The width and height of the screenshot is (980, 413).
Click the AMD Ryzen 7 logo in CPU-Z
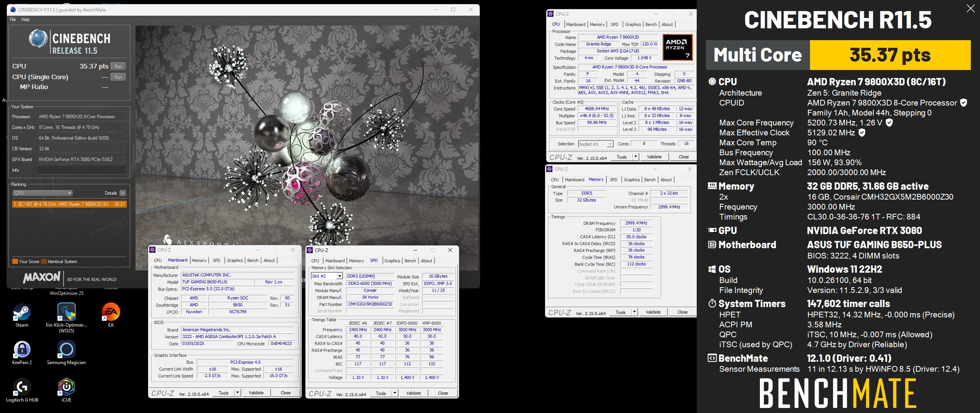coord(678,48)
